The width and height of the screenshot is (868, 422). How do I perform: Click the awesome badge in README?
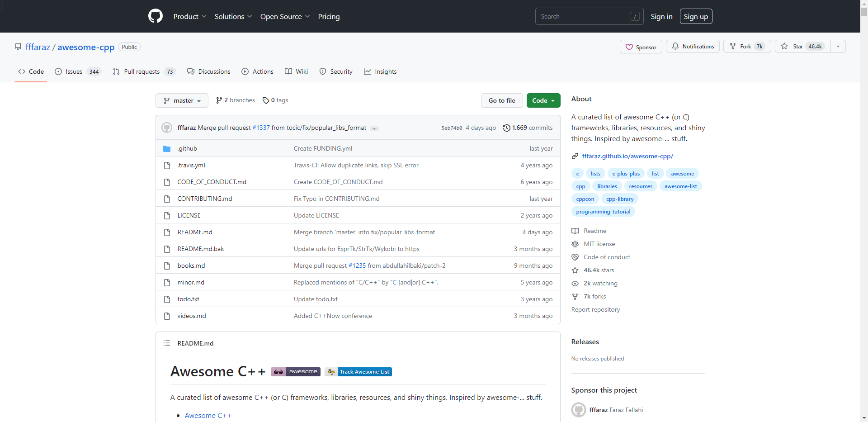296,372
